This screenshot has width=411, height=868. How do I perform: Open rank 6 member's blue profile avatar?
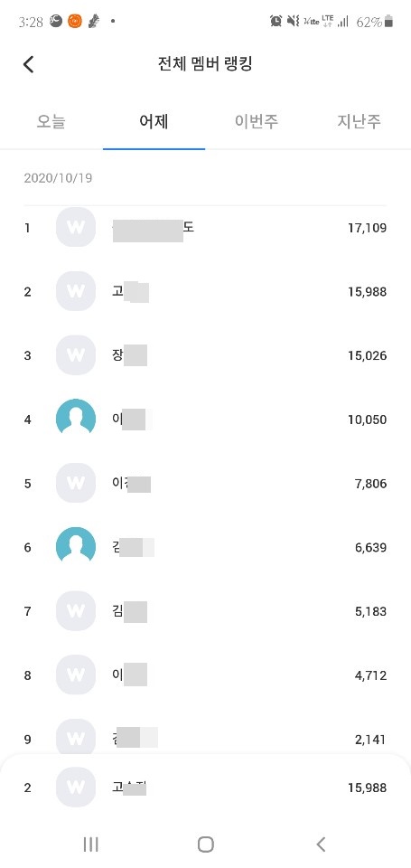point(76,547)
